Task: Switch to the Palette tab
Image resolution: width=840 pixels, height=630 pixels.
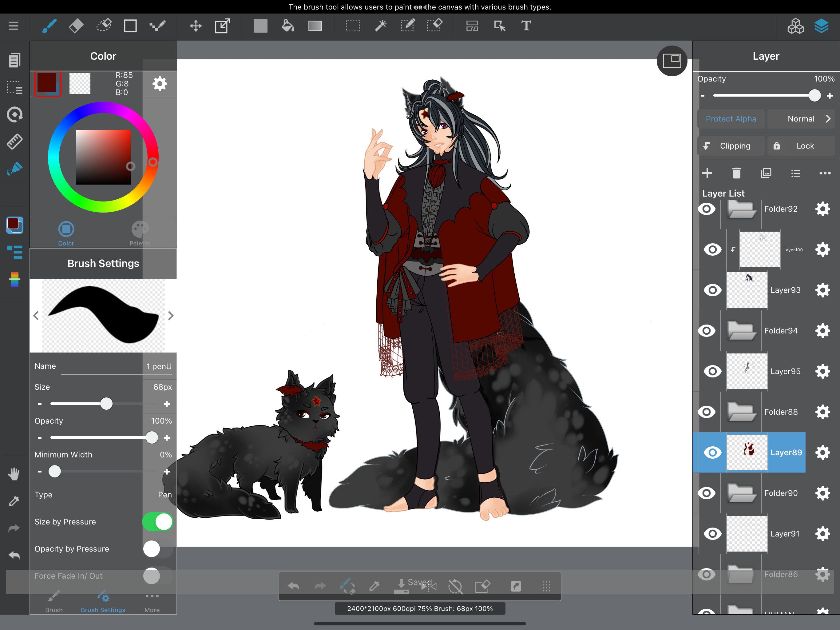Action: click(x=140, y=233)
